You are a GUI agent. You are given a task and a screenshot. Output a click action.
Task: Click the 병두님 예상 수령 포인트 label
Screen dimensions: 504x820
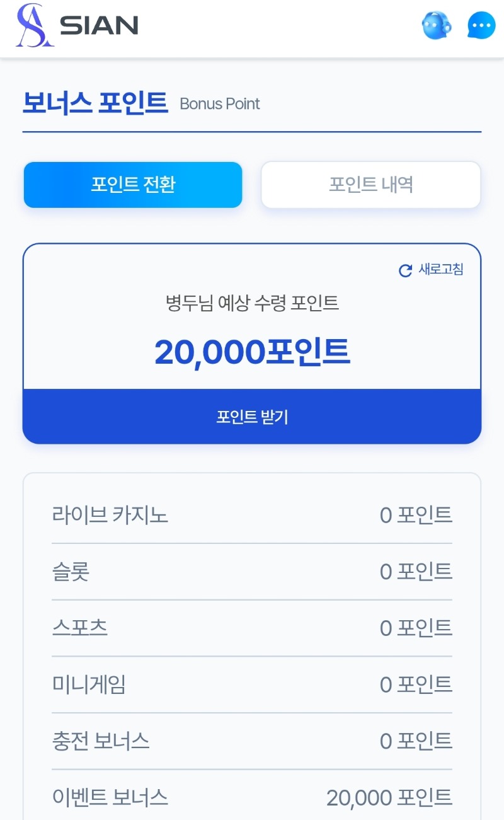tap(252, 304)
